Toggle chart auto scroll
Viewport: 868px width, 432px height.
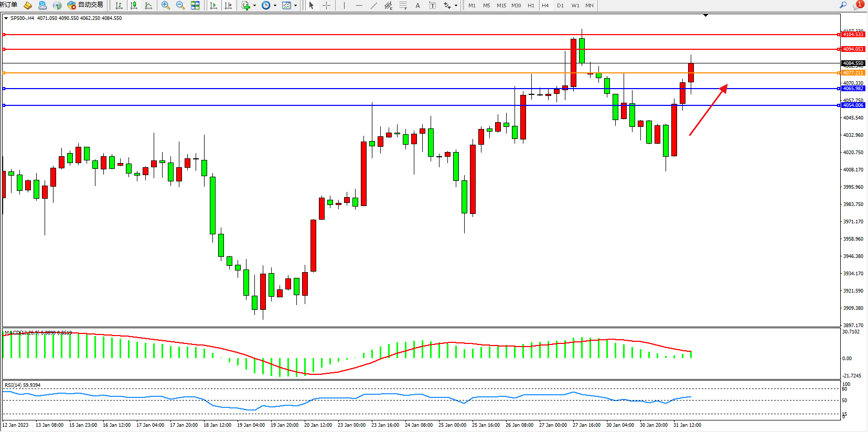tap(213, 5)
